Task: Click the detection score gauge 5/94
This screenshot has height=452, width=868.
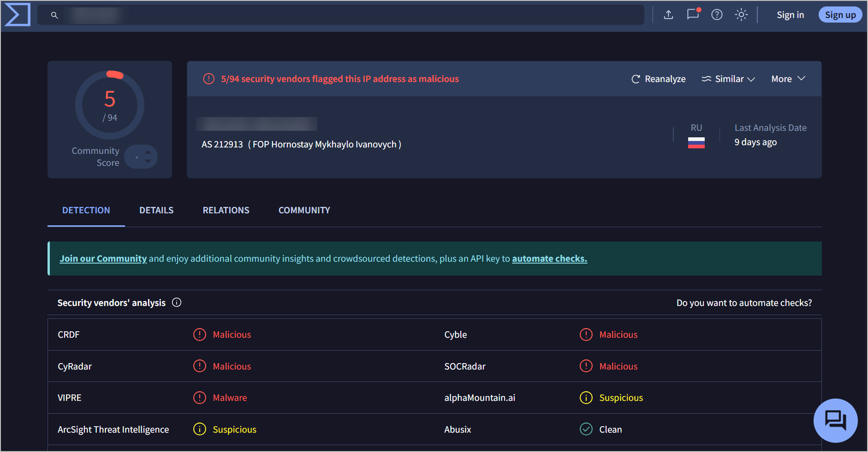Action: [x=110, y=105]
